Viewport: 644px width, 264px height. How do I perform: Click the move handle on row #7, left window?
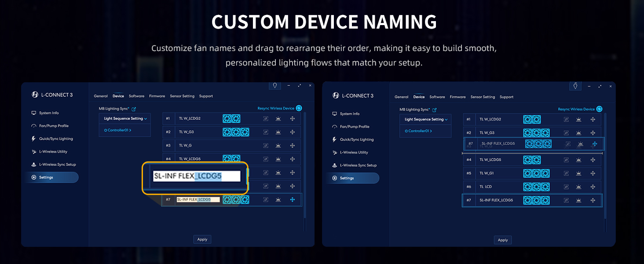tap(293, 200)
